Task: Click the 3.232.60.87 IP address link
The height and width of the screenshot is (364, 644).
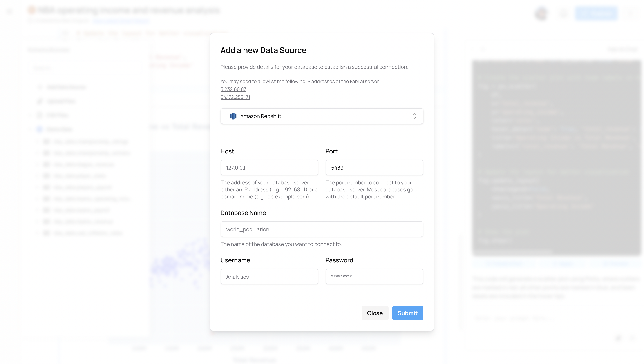Action: coord(233,89)
